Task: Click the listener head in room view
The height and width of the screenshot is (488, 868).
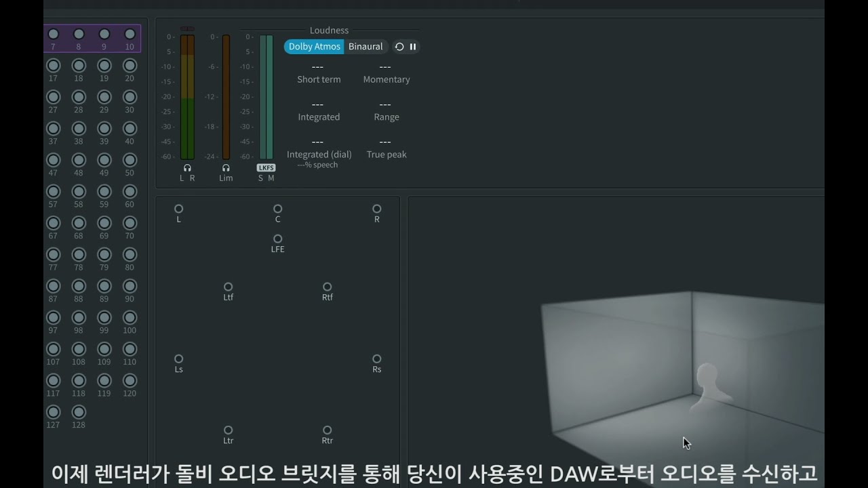Action: [x=709, y=386]
